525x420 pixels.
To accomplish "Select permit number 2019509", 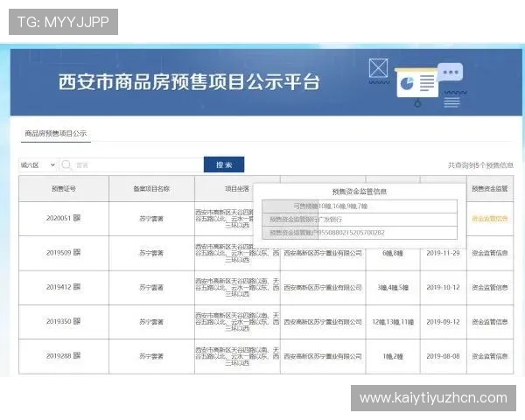I will pyautogui.click(x=59, y=253).
